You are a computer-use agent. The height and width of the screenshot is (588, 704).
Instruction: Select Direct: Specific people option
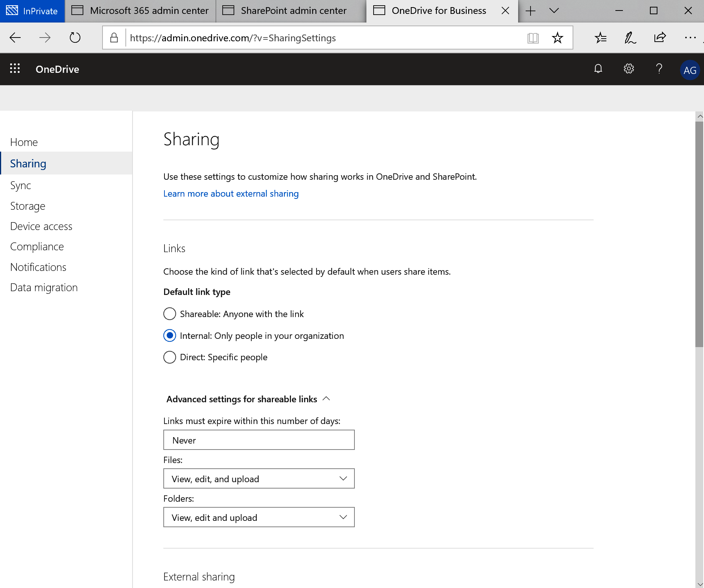[170, 357]
